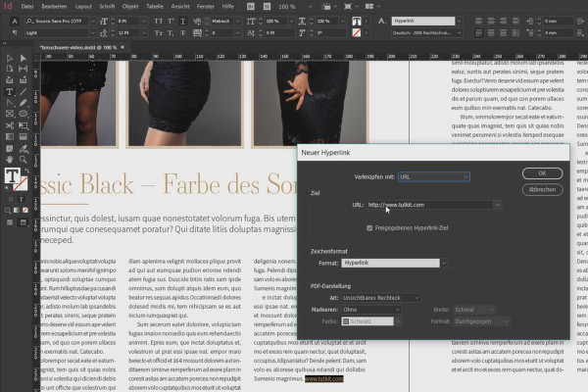This screenshot has height=392, width=588.
Task: Select the Selection (black arrow) tool
Action: tap(10, 58)
